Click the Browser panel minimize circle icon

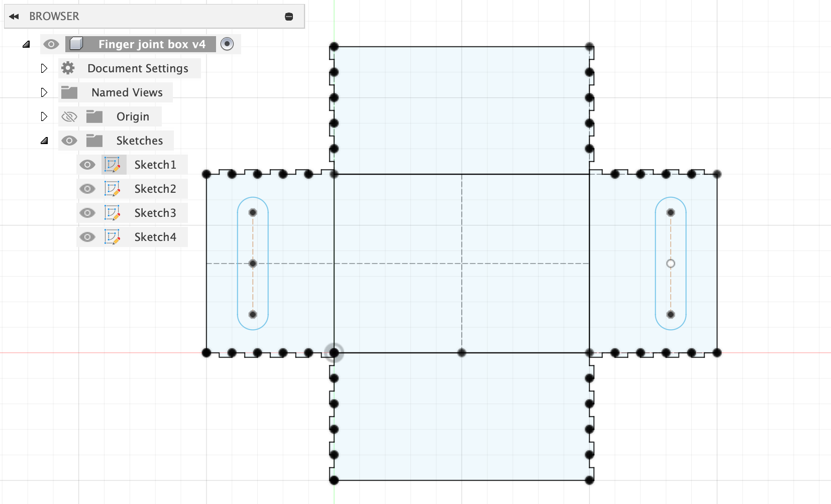pos(289,17)
